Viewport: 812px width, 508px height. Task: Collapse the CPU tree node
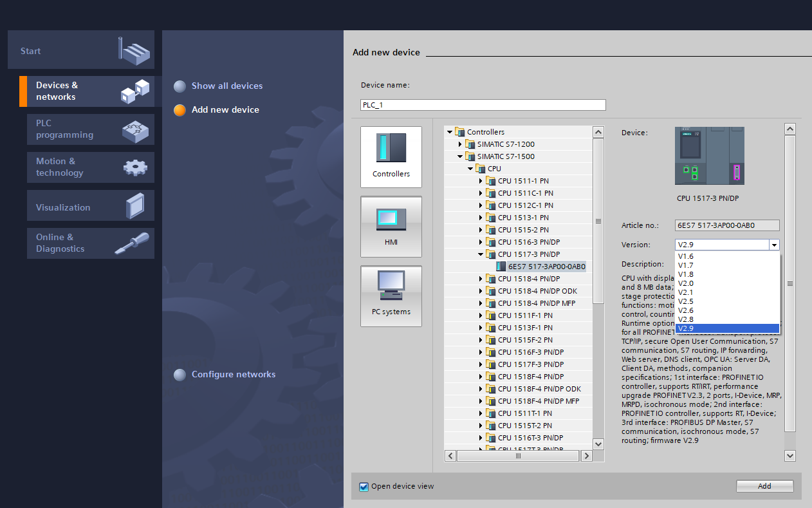click(470, 169)
